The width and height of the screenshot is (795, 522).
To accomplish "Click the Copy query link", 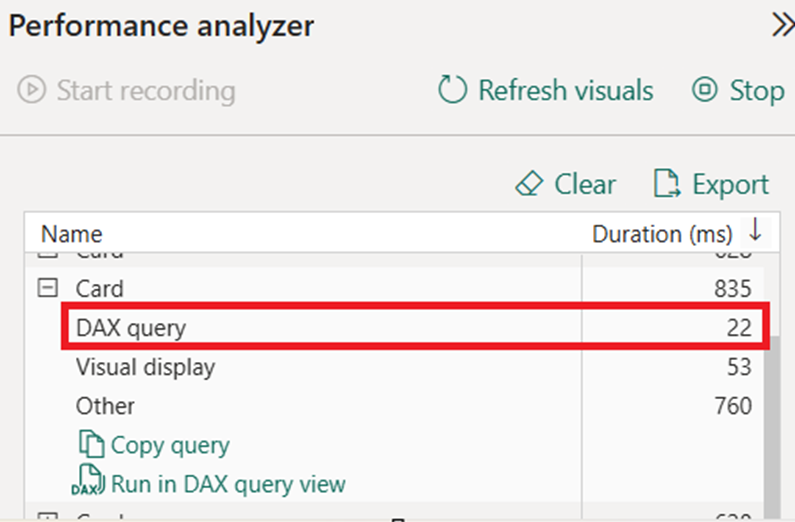I will [170, 445].
